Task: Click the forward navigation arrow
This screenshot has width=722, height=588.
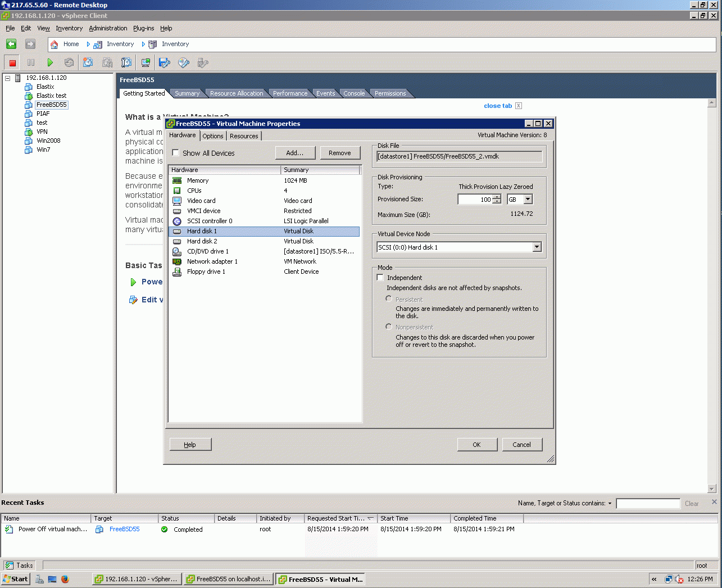Action: [30, 44]
